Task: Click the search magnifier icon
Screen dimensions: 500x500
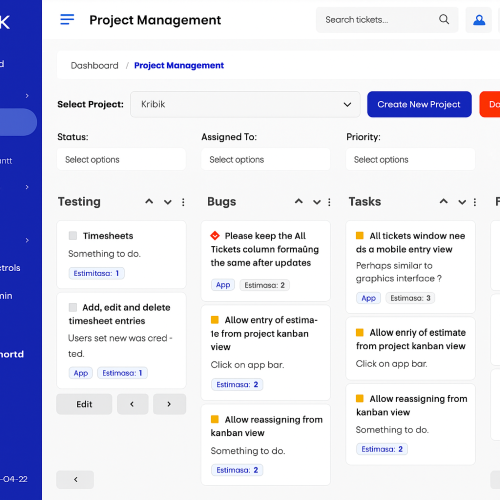Action: coord(444,19)
